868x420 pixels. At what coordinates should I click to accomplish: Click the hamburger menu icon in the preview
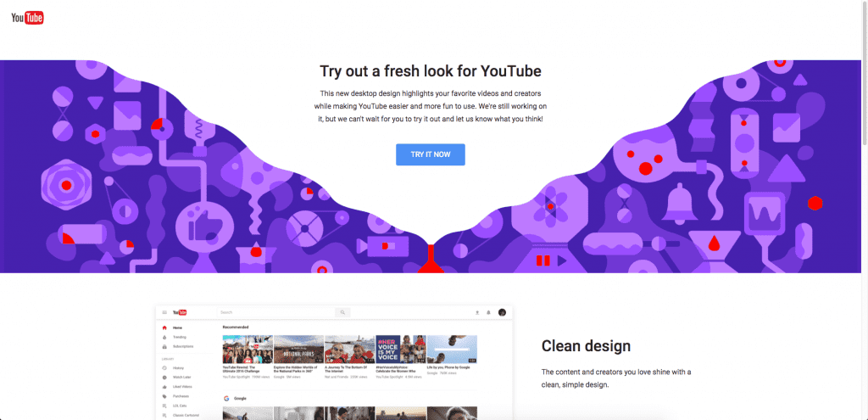[x=164, y=312]
